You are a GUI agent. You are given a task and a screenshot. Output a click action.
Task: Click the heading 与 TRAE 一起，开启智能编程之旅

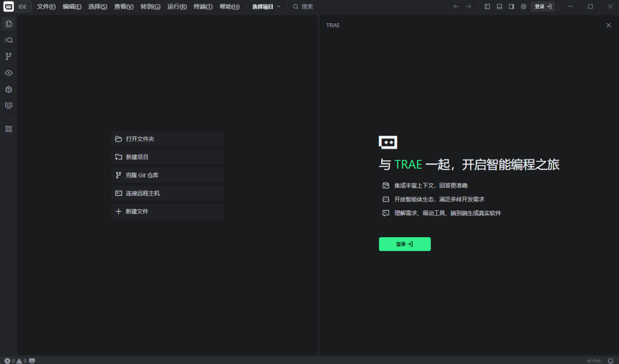[469, 165]
